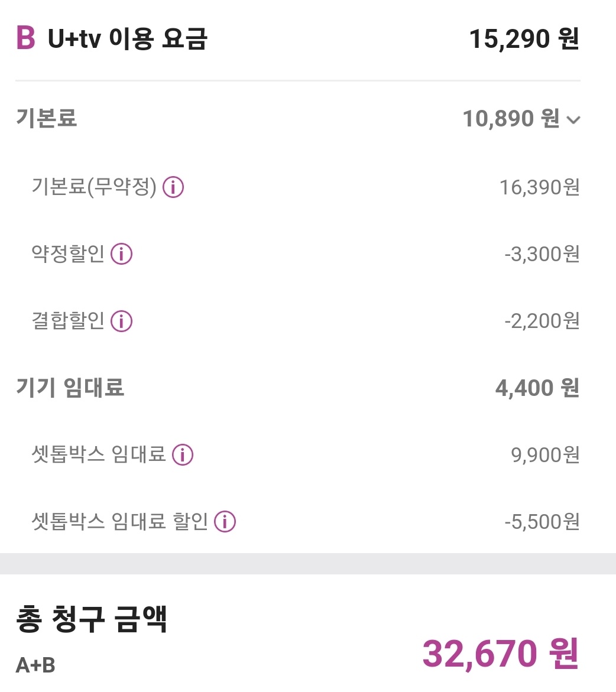Screen dimensions: 616x692
Task: Tap info icon right after 셋톱박스 임대료 label
Action: tap(183, 455)
